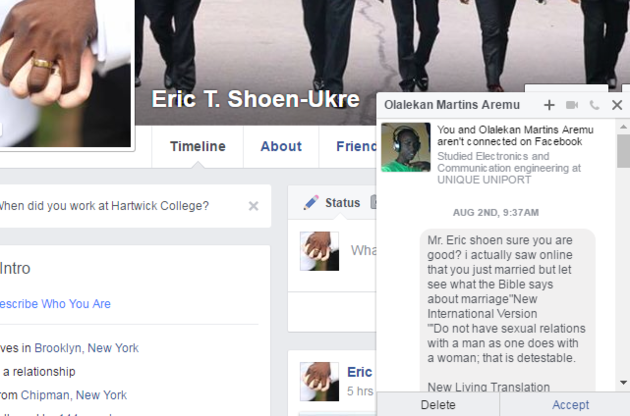Screen dimensions: 630x416
Task: Open Olalekan's profile picture in chat
Action: pyautogui.click(x=405, y=147)
